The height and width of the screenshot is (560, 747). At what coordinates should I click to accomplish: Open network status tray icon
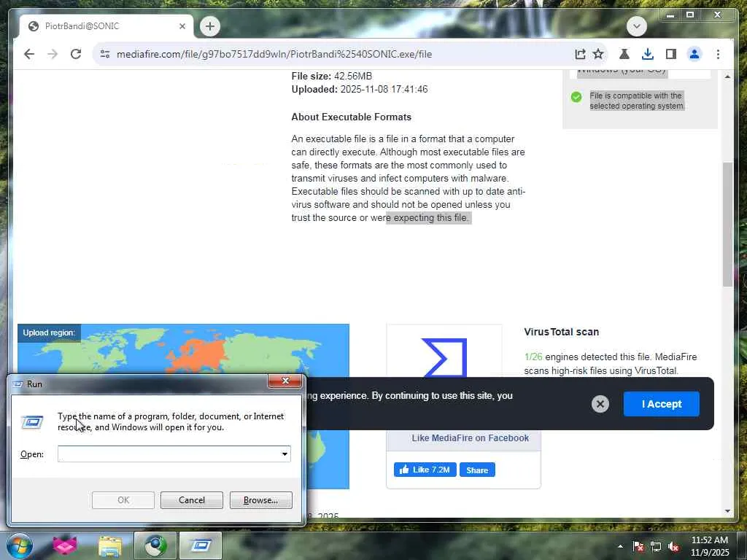pos(656,546)
